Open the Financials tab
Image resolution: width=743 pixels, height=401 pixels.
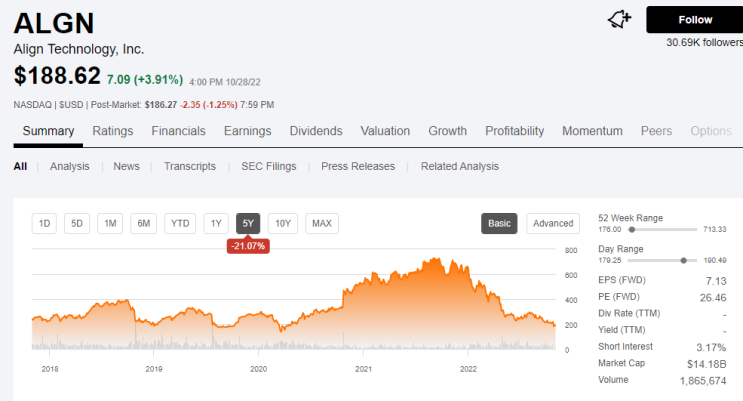point(178,131)
